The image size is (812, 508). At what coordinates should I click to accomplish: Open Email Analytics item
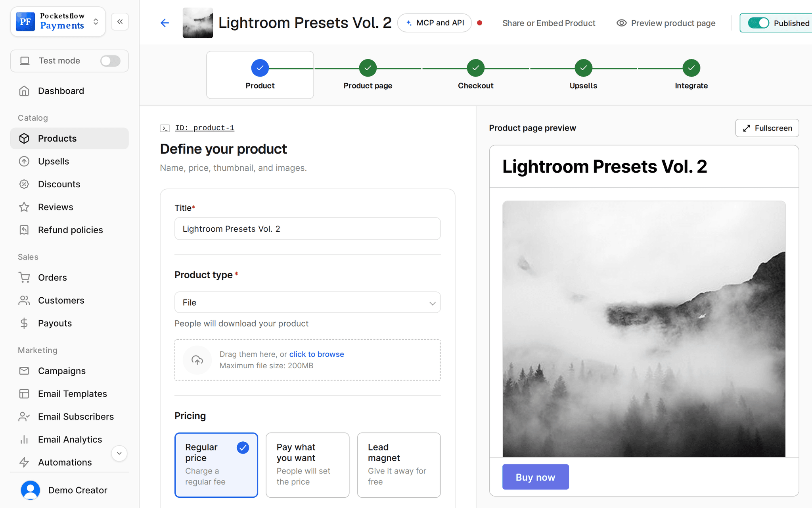[x=69, y=439]
